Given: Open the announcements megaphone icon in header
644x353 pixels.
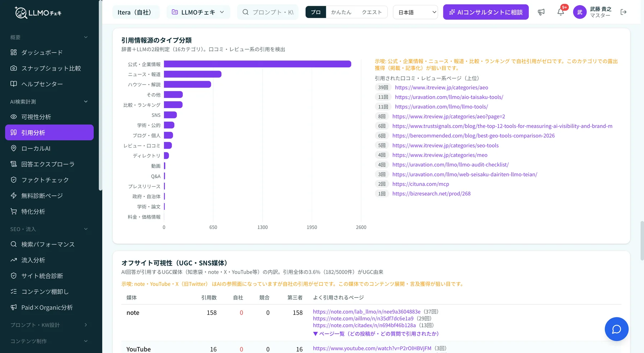Looking at the screenshot, I should [x=541, y=12].
